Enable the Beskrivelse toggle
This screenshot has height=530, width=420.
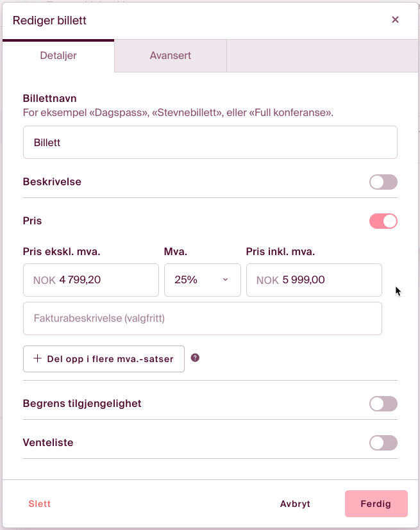point(383,182)
